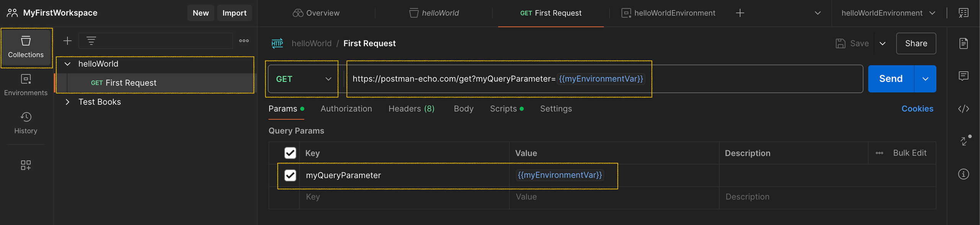Click the related requests arrows icon
The height and width of the screenshot is (225, 980).
click(964, 141)
